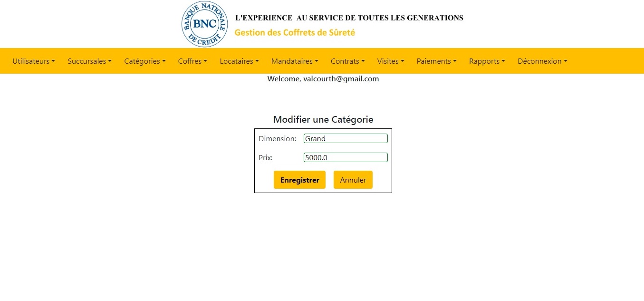Open the Visites menu
This screenshot has height=301, width=644.
[391, 61]
